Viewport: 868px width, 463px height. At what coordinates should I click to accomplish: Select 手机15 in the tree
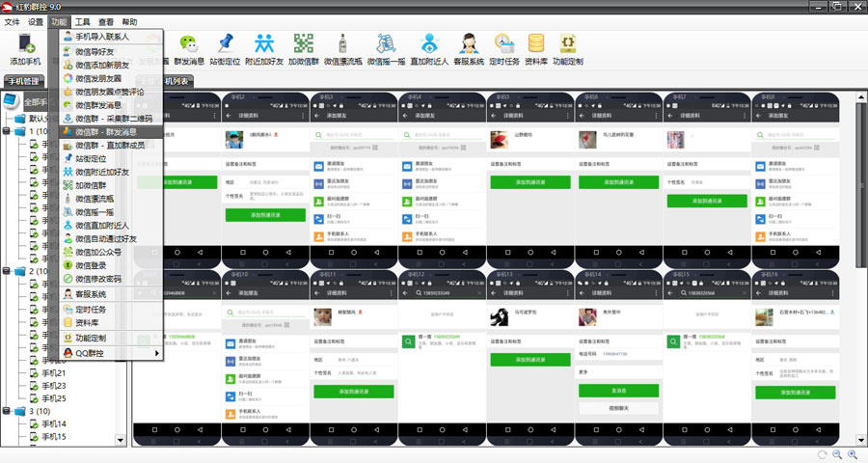(x=54, y=436)
